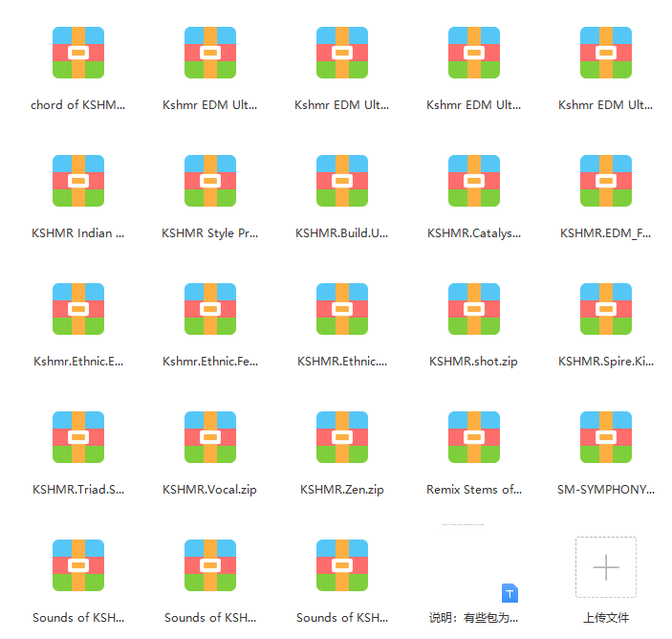The image size is (672, 639).
Task: Select the 'KSHMR.Build.U...' archive icon
Action: [x=342, y=181]
